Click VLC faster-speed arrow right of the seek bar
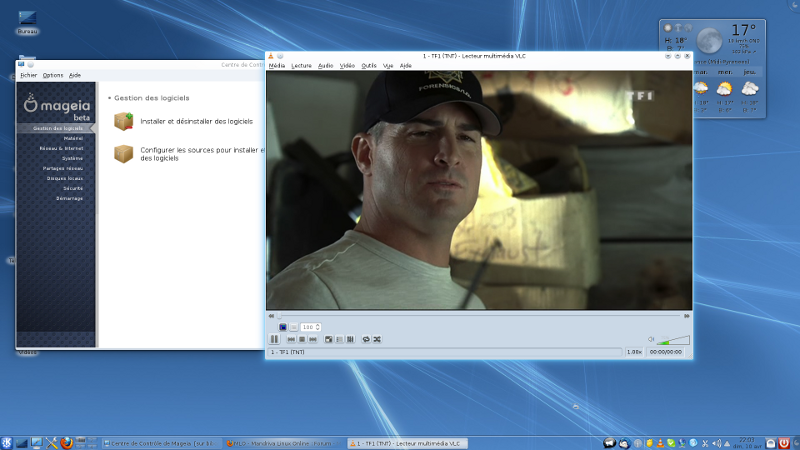 click(687, 316)
